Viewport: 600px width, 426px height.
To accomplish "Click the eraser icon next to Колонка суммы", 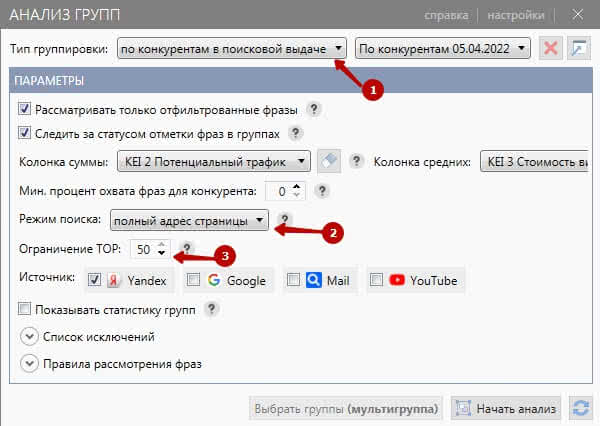I will point(329,161).
